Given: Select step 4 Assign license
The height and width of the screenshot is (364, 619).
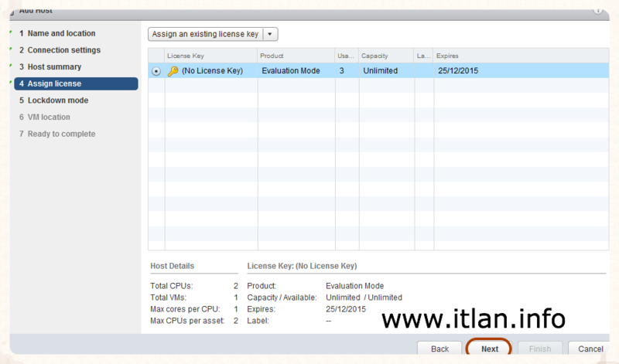Looking at the screenshot, I should (x=54, y=83).
